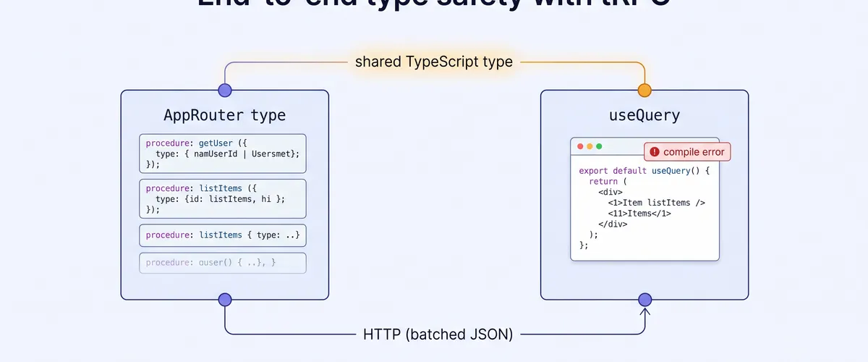
Task: Click the yellow minimize dot in code window
Action: (x=590, y=146)
